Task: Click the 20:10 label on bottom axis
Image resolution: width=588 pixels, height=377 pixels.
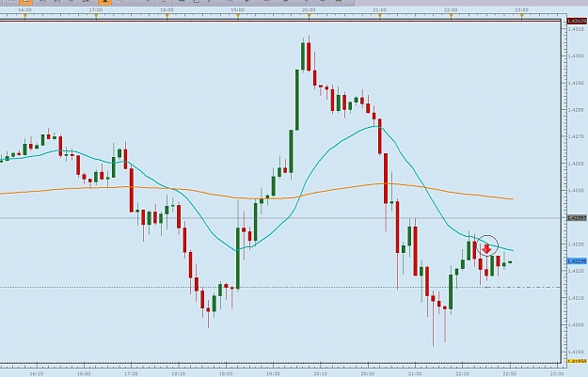Action: coord(320,373)
